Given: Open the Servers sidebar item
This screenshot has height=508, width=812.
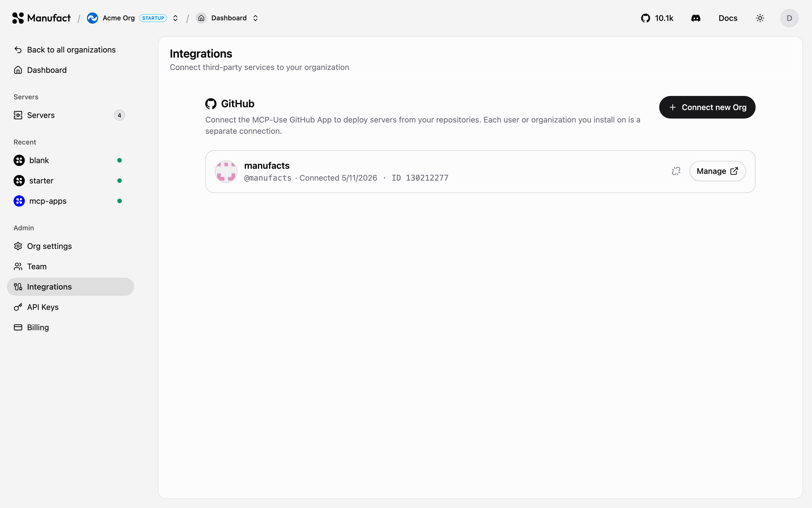Looking at the screenshot, I should pos(70,115).
